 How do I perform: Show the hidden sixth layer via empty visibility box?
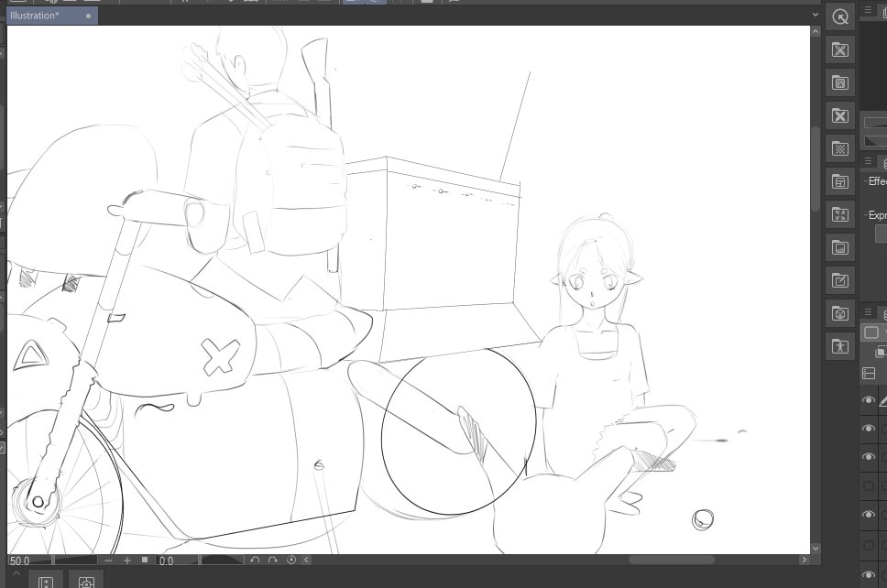click(x=869, y=545)
